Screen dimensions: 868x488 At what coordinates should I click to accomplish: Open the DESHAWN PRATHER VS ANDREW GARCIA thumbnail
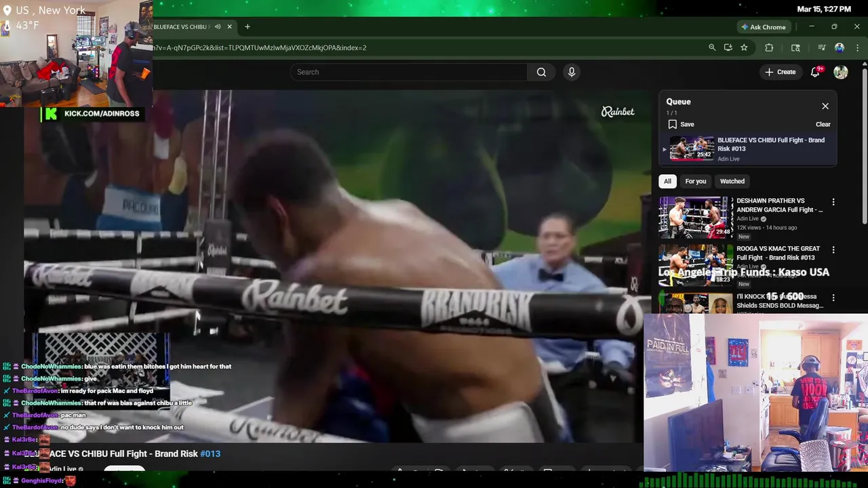[696, 218]
